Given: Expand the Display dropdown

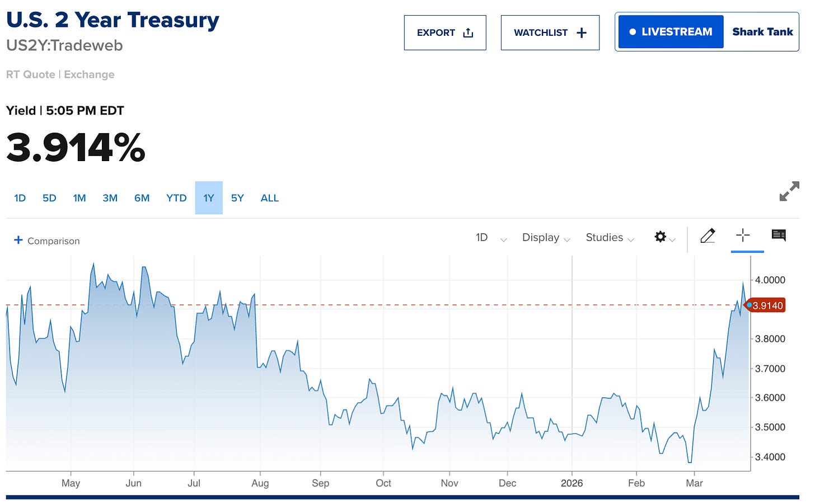Looking at the screenshot, I should (x=545, y=238).
